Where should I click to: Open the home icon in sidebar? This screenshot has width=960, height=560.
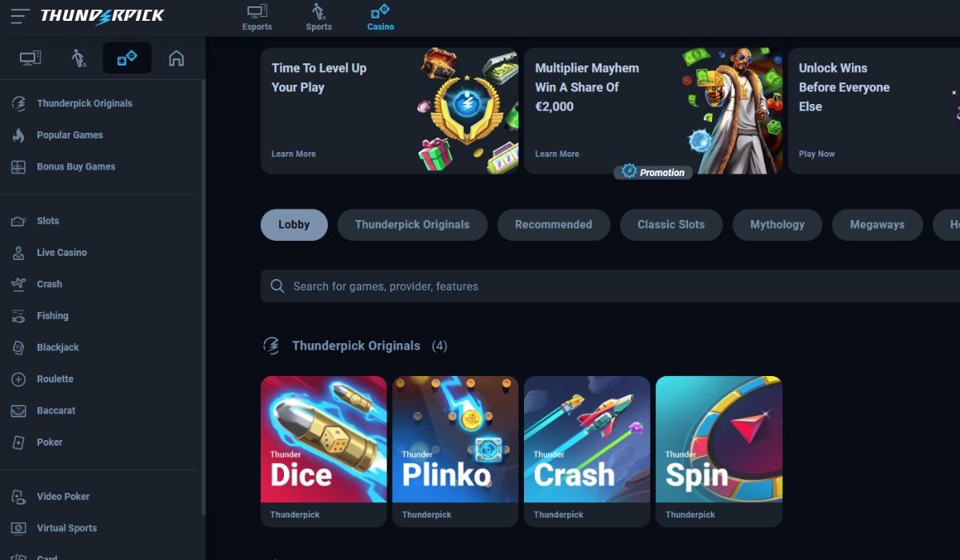(176, 58)
